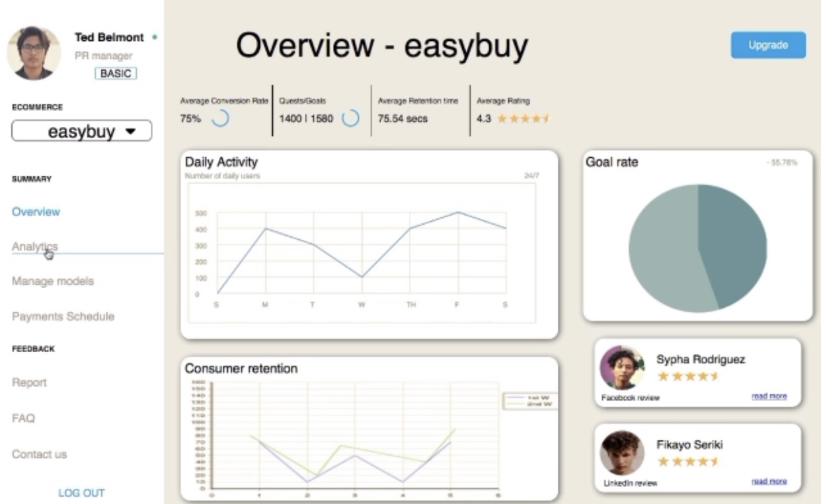Click the Ted Belmont name

(x=109, y=38)
